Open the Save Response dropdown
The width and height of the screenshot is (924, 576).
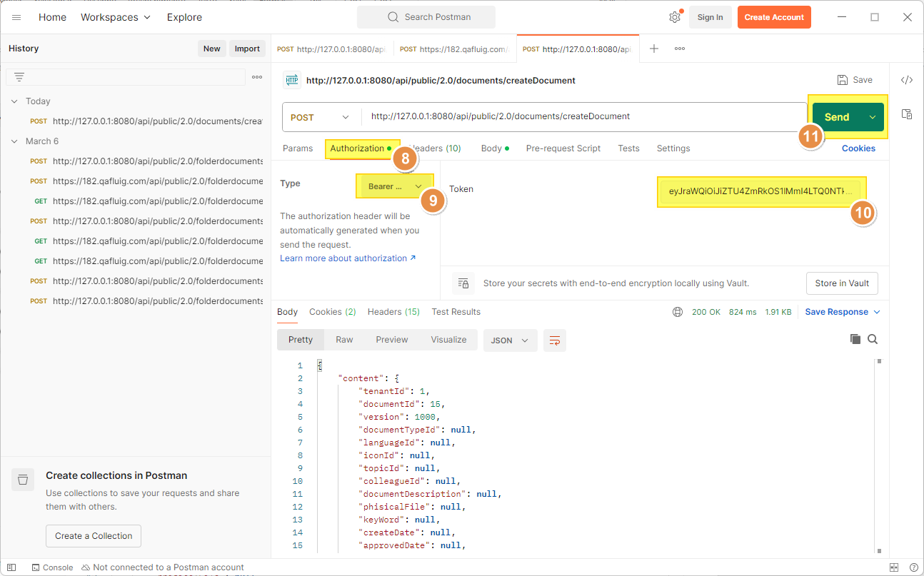[843, 312]
